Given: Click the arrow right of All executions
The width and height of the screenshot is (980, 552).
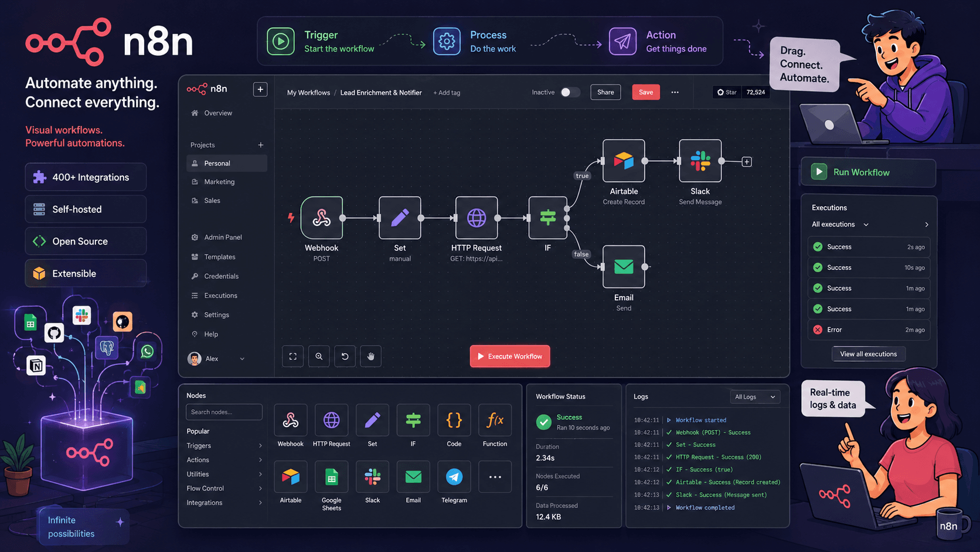Looking at the screenshot, I should pos(926,225).
